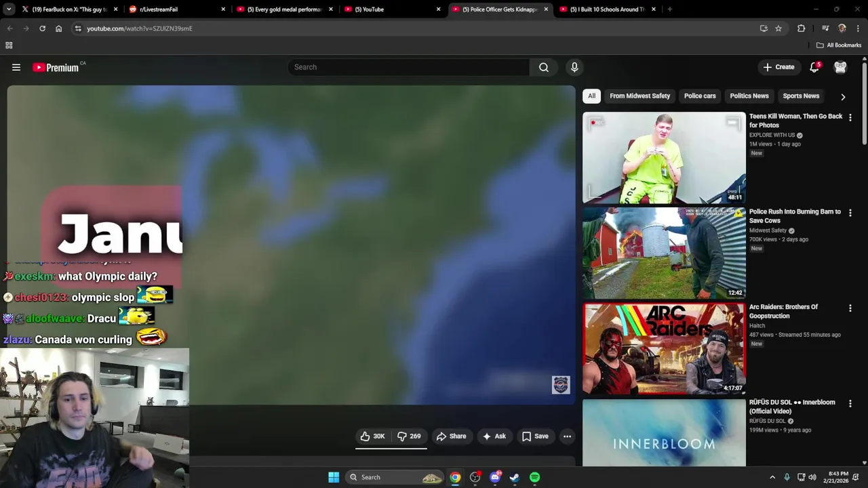Viewport: 868px width, 488px height.
Task: Switch to the I Built 10 Schools tab
Action: [607, 9]
